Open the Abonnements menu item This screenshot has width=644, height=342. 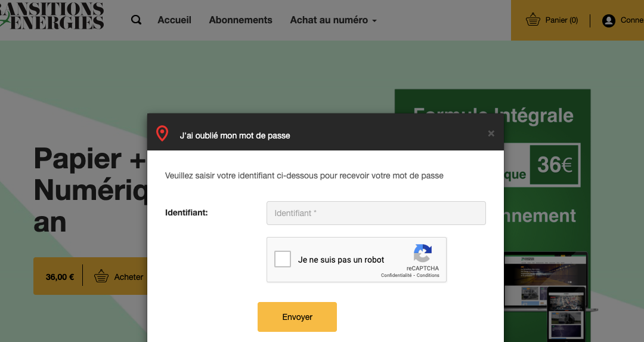[x=240, y=20]
